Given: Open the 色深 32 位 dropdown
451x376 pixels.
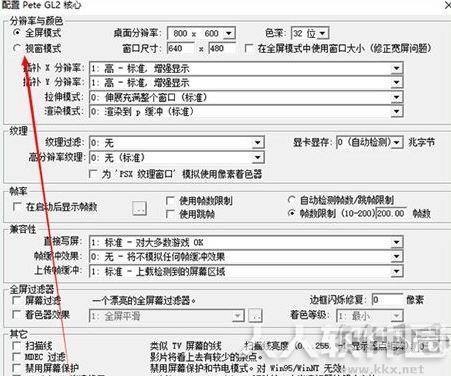Looking at the screenshot, I should pos(310,33).
